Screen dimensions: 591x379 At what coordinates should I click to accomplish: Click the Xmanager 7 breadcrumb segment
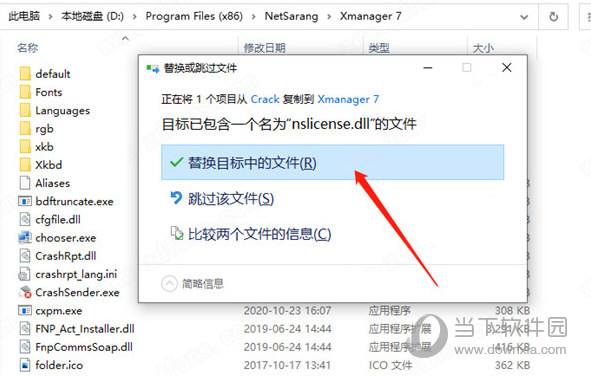(x=371, y=16)
